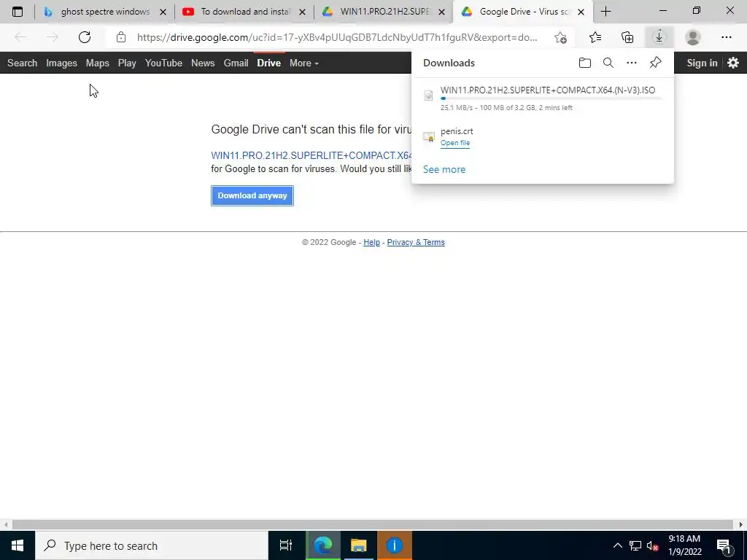Open Play in Google bar

tap(127, 63)
